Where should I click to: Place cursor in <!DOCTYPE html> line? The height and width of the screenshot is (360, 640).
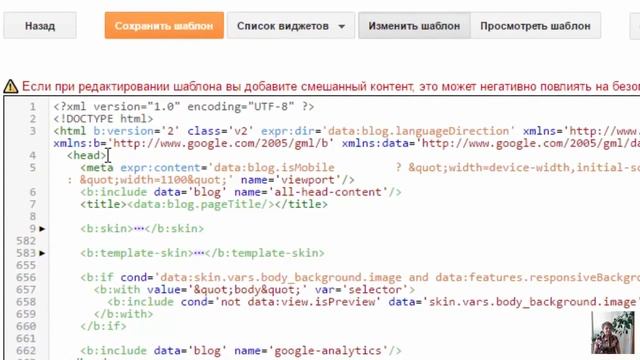coord(103,119)
